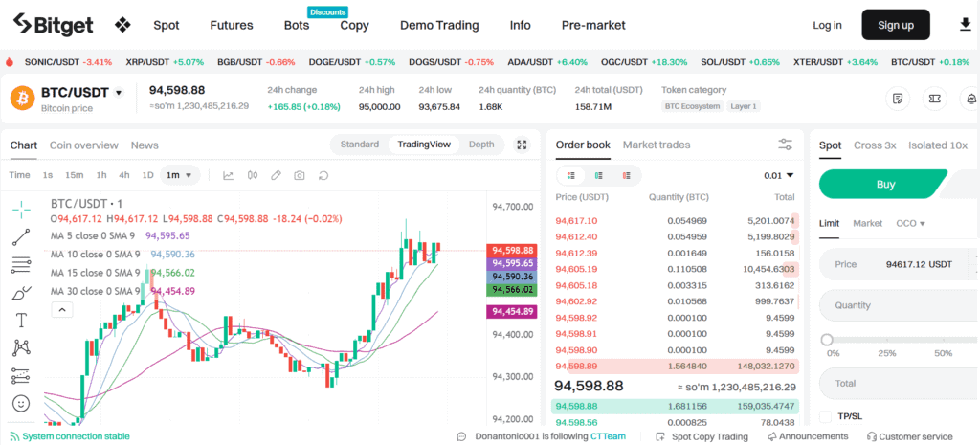Open the Futures navigation menu

(x=232, y=26)
